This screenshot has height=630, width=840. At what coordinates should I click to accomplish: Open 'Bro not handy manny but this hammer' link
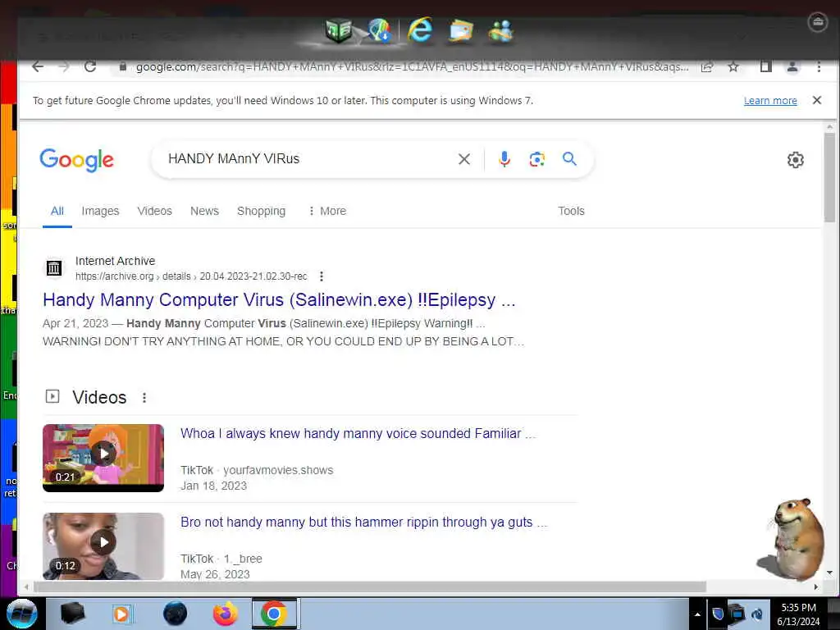(363, 523)
